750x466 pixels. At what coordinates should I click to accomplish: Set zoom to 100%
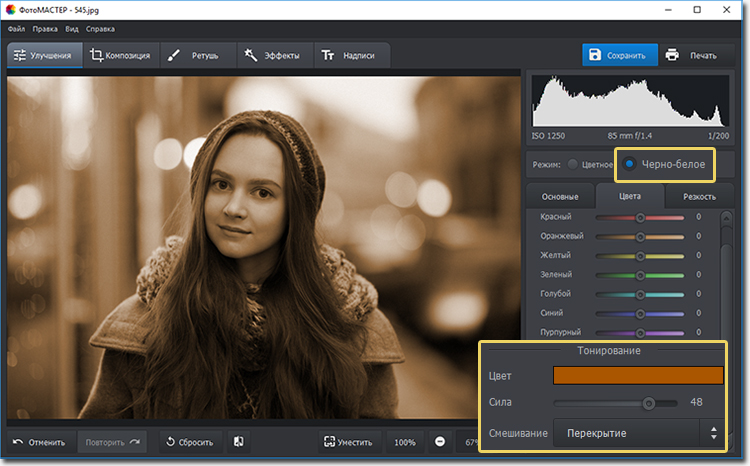[404, 442]
